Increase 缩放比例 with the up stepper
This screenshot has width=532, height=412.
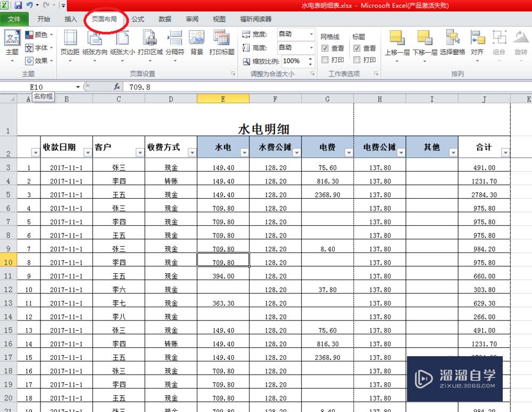(310, 58)
